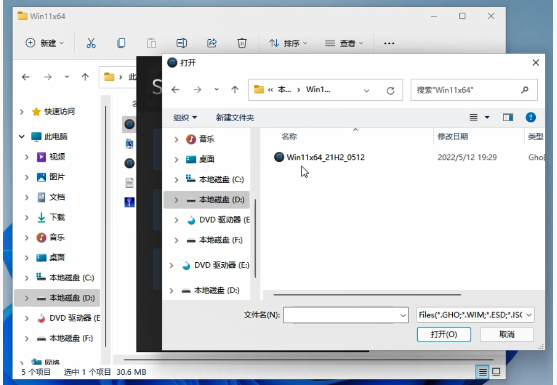Click the blue help icon in dialog
Viewport: 557px width, 385px height.
(530, 118)
